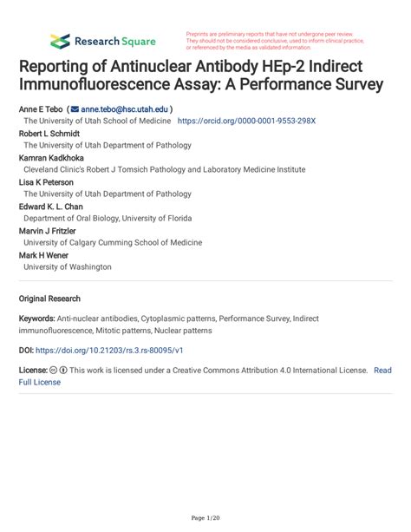Screen dimensions: 411x532
Task: Click the Research Square logo icon
Action: [x=60, y=42]
